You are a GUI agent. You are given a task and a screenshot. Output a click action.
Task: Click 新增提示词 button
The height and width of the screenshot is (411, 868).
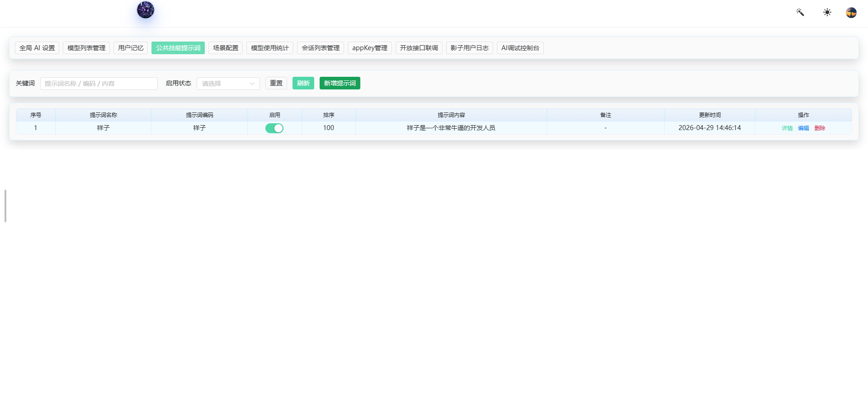click(x=340, y=83)
